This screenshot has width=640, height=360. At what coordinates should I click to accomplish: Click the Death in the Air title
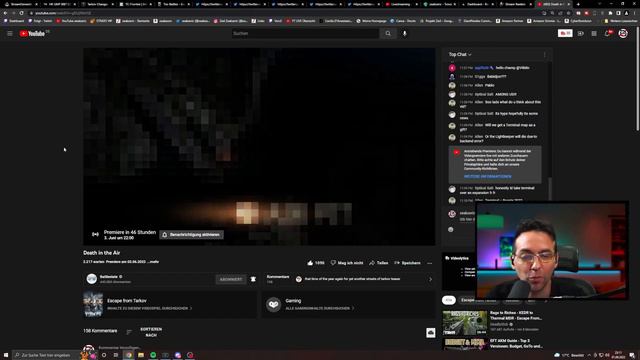[102, 253]
